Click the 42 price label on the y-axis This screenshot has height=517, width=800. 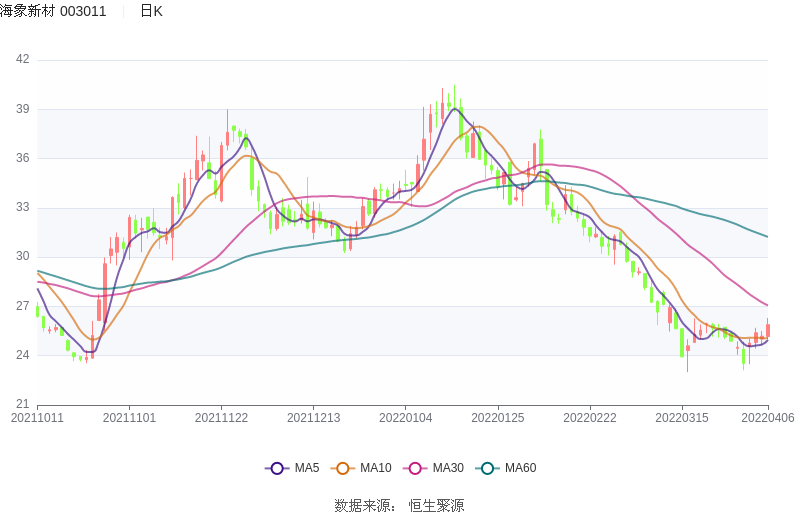22,60
